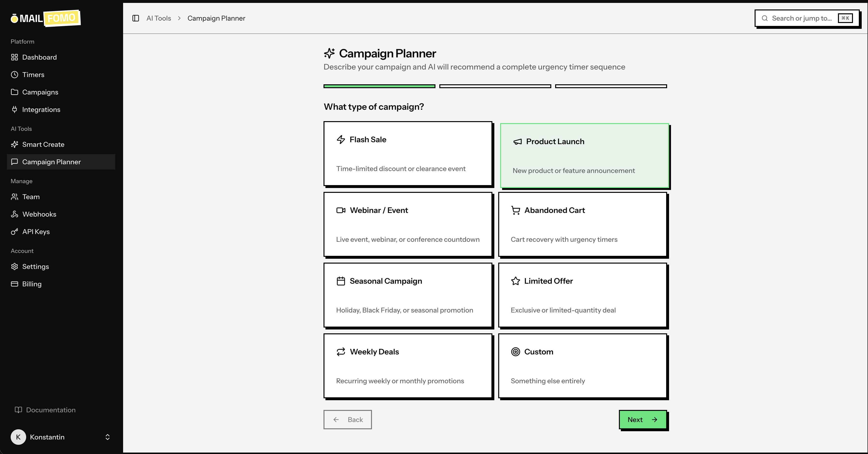
Task: Choose the Weekly Deals campaign type
Action: [x=408, y=366]
